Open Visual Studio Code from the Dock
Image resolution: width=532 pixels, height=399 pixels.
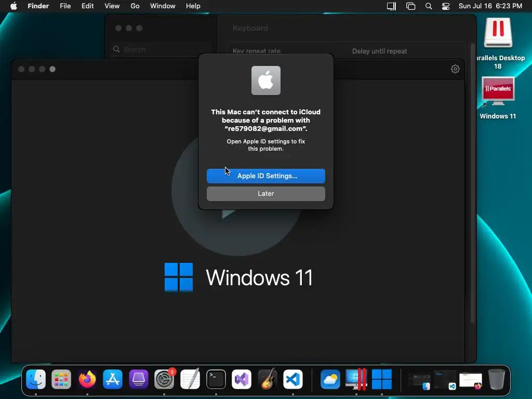pyautogui.click(x=293, y=379)
